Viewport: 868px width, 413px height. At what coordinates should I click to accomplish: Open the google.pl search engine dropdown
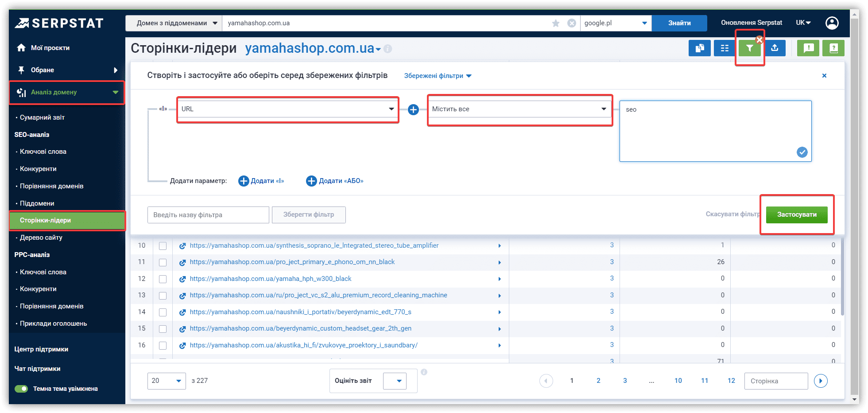tap(616, 23)
